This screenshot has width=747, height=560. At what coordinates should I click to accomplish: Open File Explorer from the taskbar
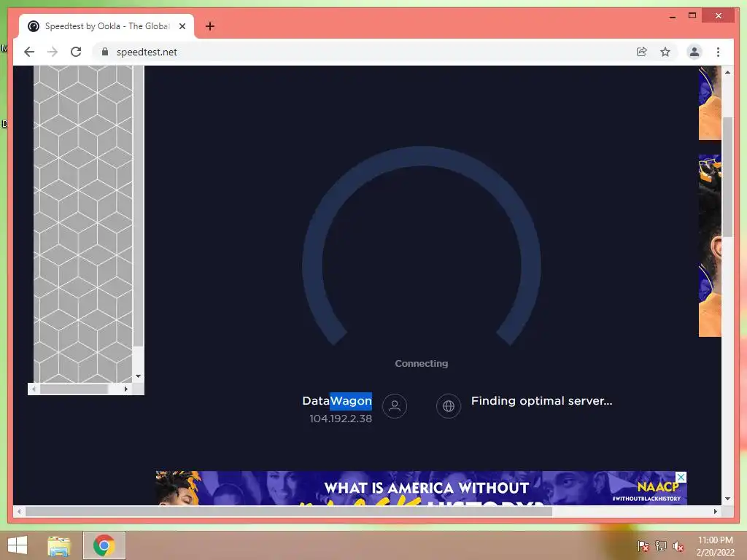59,545
